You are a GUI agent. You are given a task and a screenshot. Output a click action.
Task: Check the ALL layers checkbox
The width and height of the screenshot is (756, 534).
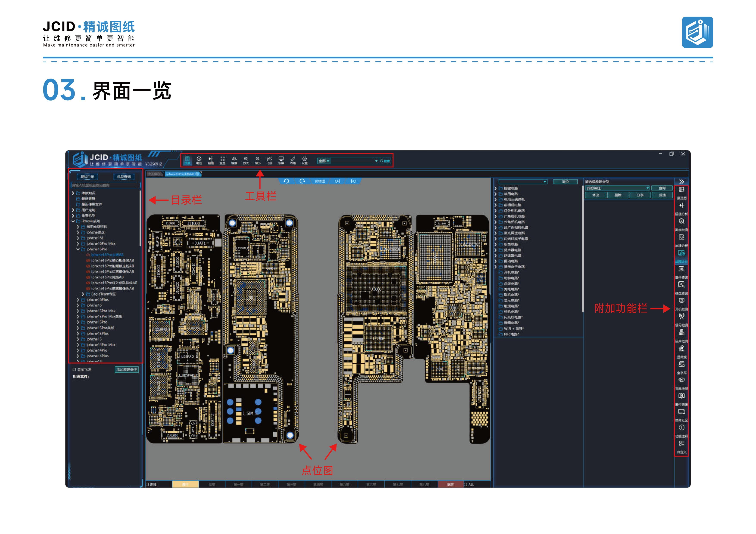click(x=465, y=484)
